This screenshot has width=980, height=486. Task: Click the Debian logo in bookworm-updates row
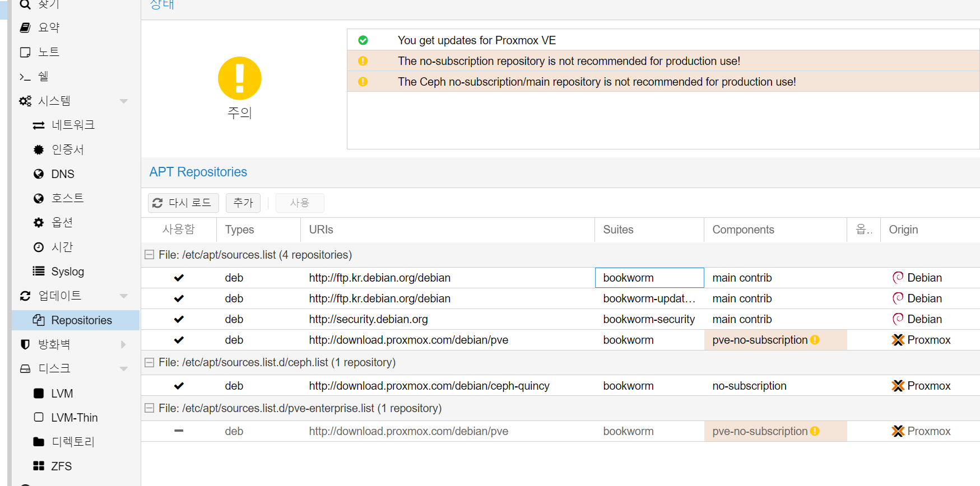pyautogui.click(x=898, y=298)
